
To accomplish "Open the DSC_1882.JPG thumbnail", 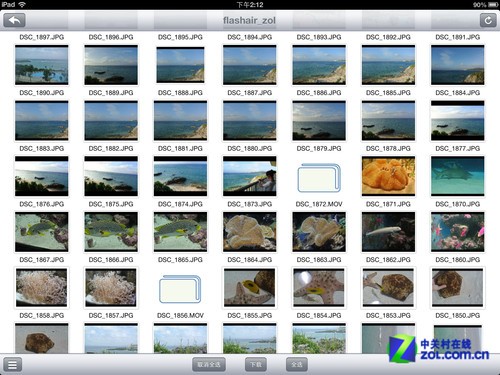I will [x=111, y=176].
